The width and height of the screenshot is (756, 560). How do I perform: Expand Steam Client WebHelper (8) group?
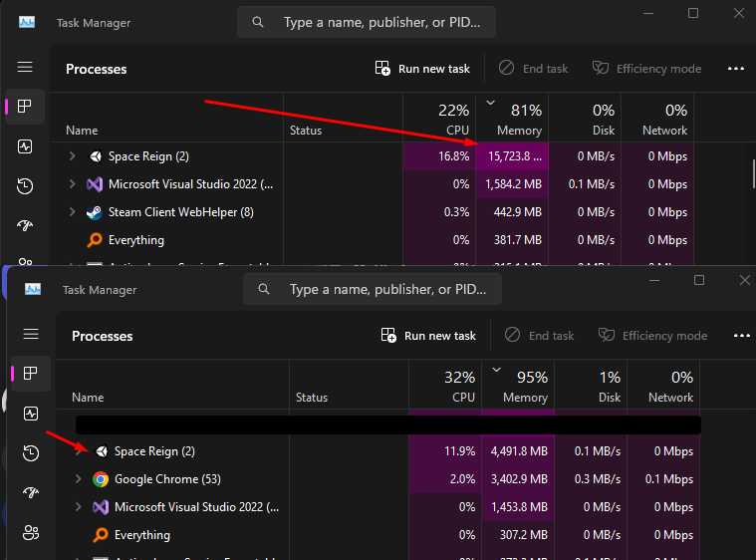coord(72,212)
